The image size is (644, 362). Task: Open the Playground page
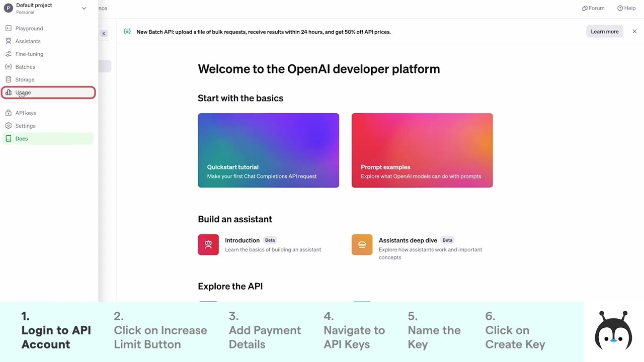48,28
